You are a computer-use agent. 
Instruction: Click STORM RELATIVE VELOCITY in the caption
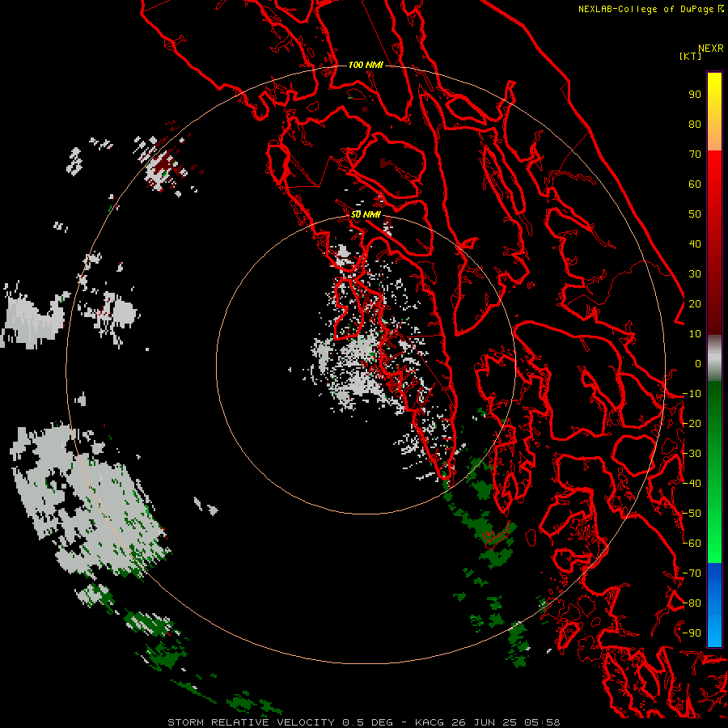coord(252,722)
